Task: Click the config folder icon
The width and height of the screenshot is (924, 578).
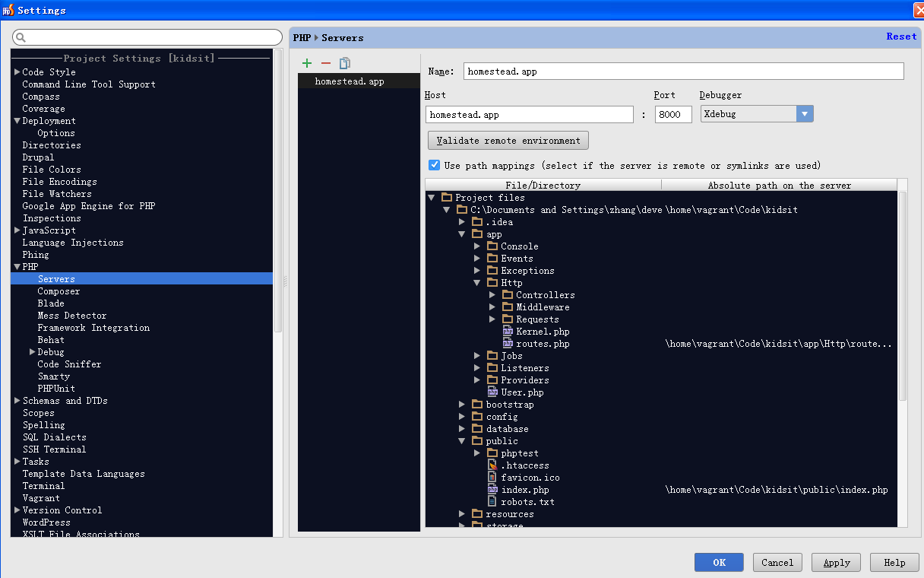Action: click(477, 417)
